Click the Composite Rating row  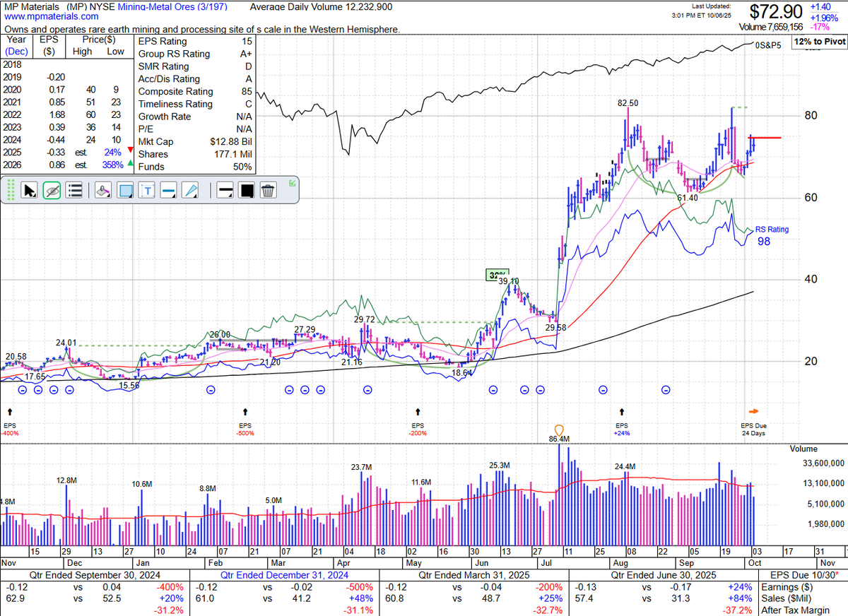pos(195,91)
